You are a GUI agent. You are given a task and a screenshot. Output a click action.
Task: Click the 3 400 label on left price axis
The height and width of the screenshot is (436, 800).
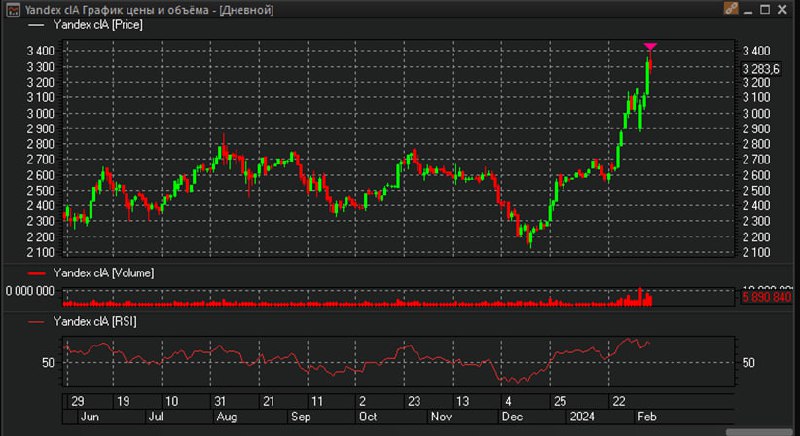click(x=40, y=51)
